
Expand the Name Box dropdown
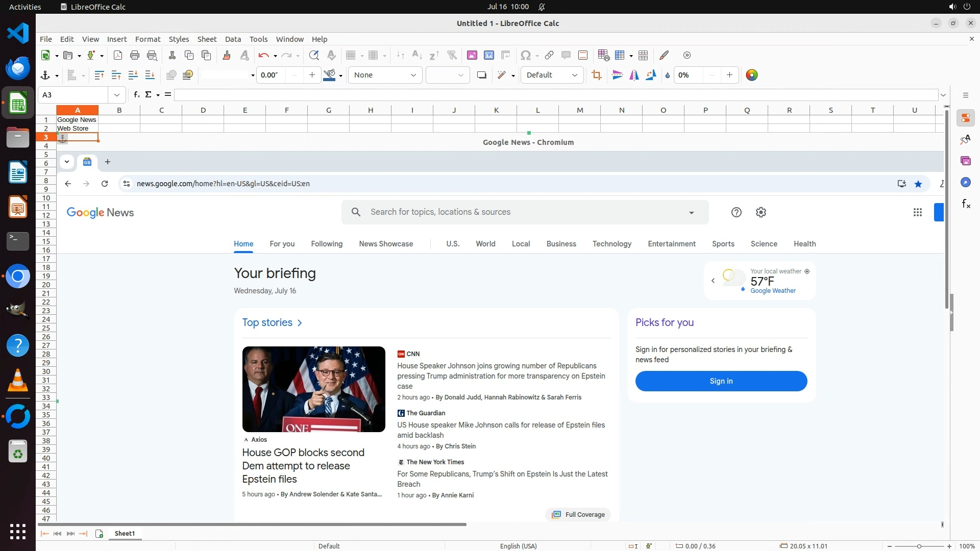tap(117, 95)
